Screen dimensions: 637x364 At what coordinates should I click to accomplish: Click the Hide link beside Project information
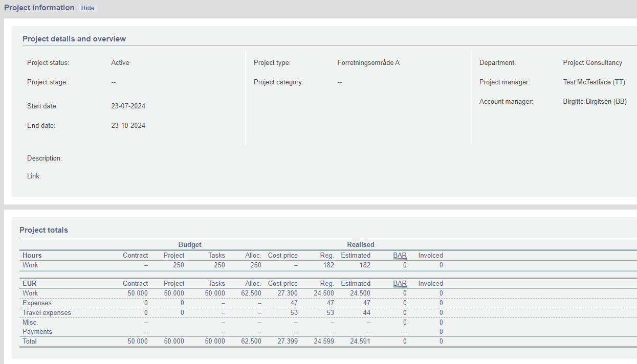pyautogui.click(x=87, y=8)
